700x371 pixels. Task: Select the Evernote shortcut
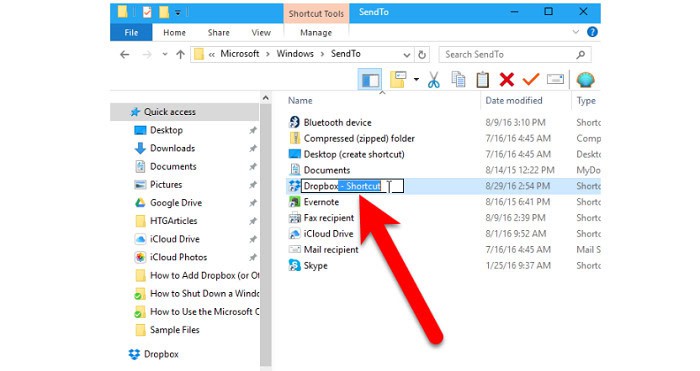321,202
